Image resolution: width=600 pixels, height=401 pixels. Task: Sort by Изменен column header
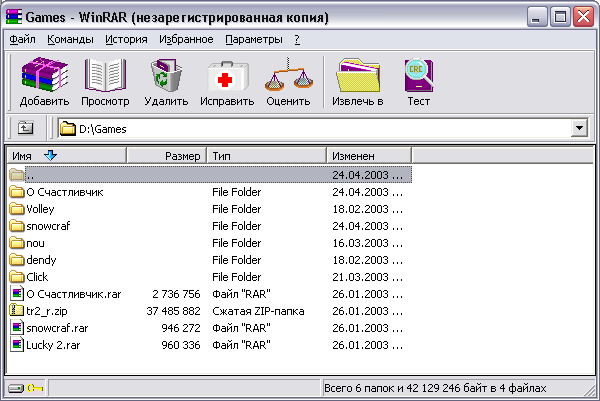coord(369,156)
